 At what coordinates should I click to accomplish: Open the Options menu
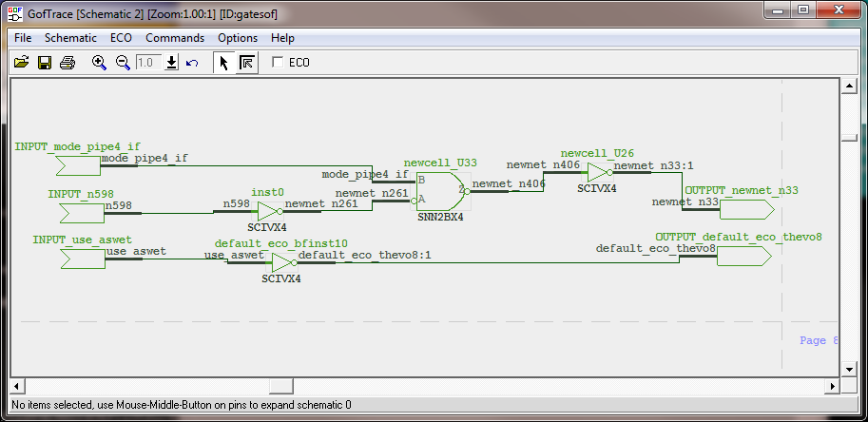click(x=238, y=38)
